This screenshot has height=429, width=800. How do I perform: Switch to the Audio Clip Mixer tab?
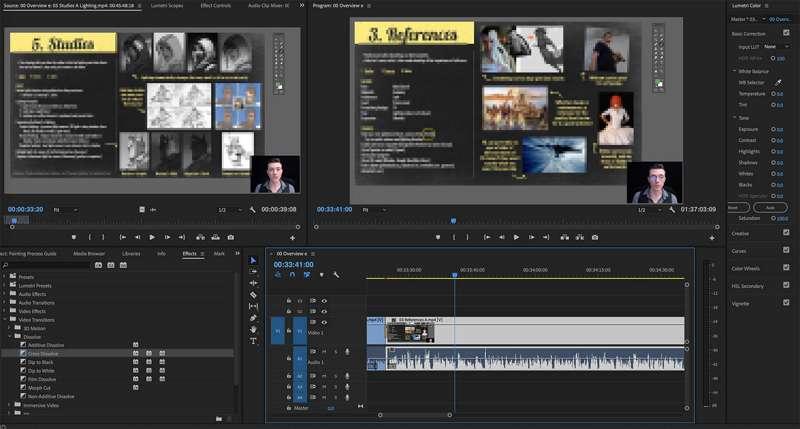click(268, 6)
